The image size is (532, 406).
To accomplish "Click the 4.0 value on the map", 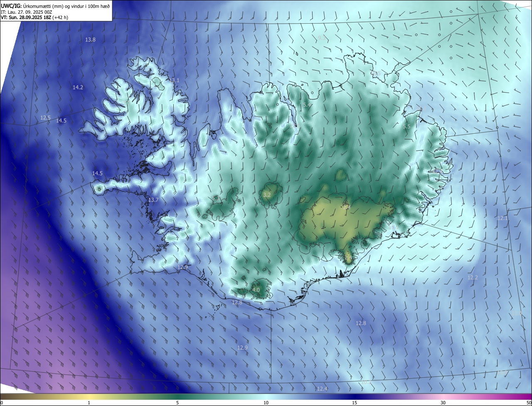I will click(256, 290).
